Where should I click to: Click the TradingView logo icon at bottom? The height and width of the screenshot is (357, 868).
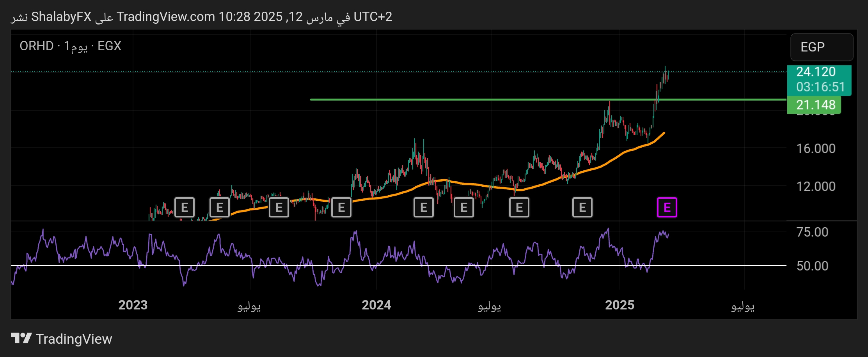[x=21, y=338]
